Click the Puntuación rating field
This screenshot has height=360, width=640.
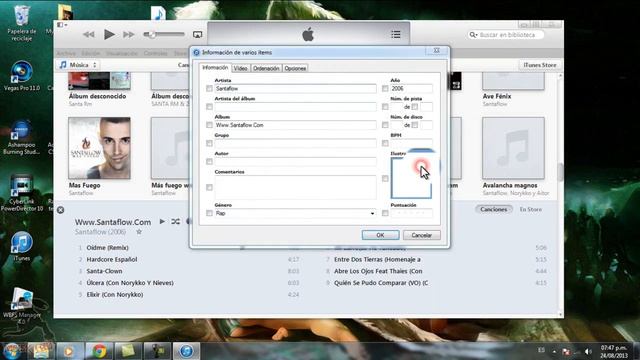[411, 213]
